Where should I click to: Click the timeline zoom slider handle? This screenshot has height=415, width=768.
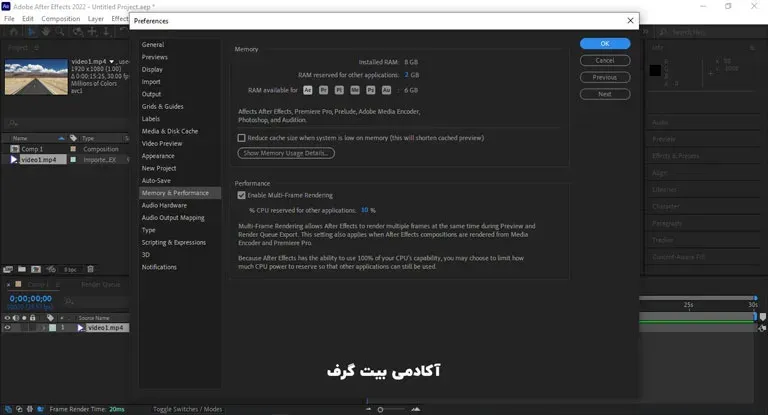click(x=381, y=410)
